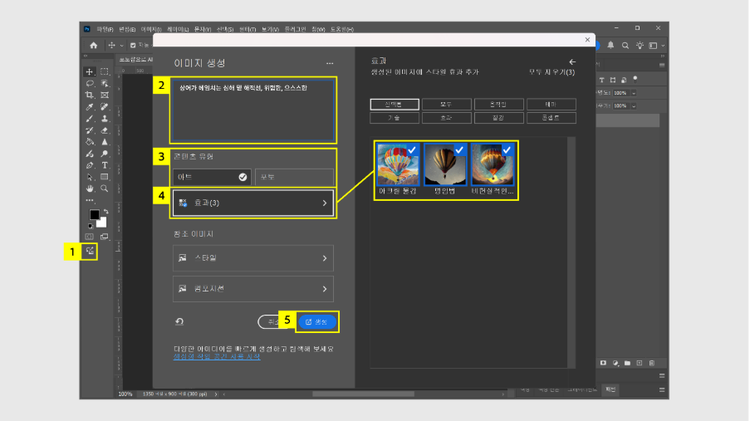Change the screen mode icon
This screenshot has width=750, height=421.
[104, 236]
